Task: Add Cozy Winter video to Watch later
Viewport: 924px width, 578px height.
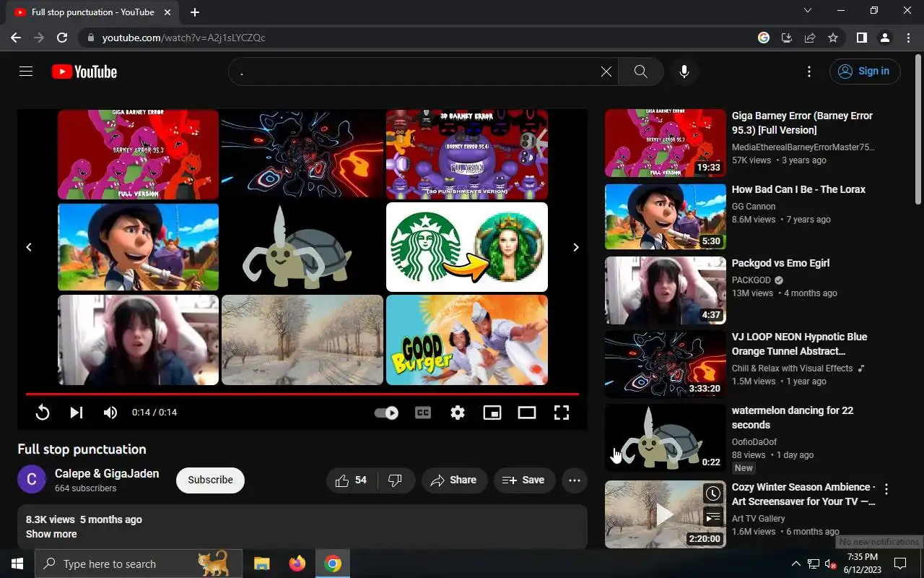Action: click(x=712, y=493)
